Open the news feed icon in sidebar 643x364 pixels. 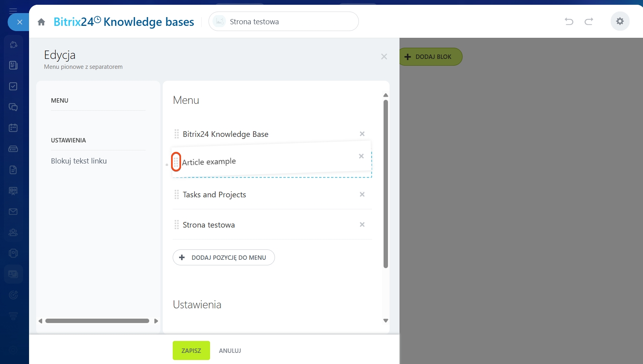[13, 65]
